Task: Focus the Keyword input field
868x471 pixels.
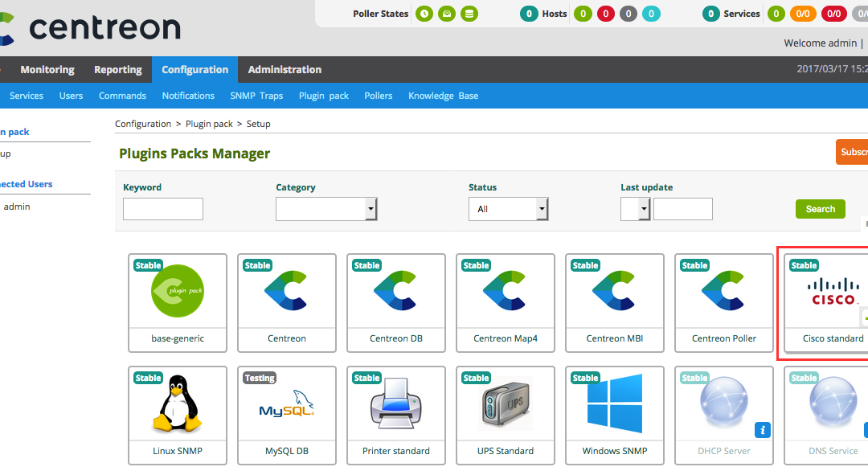Action: tap(163, 209)
